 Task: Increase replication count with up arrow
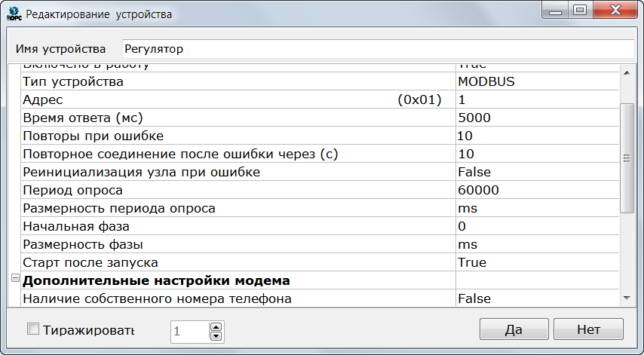216,326
